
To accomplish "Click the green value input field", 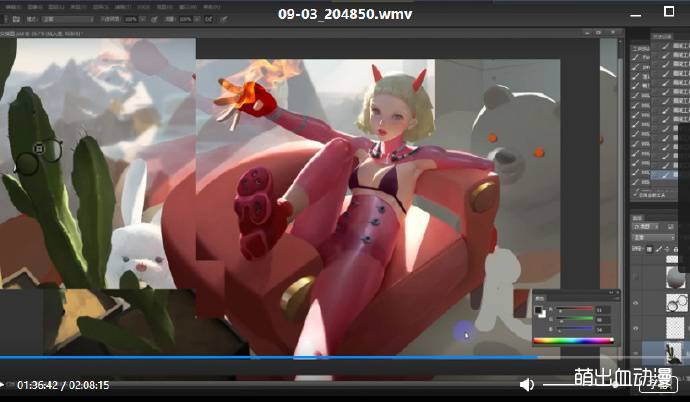I will (602, 320).
